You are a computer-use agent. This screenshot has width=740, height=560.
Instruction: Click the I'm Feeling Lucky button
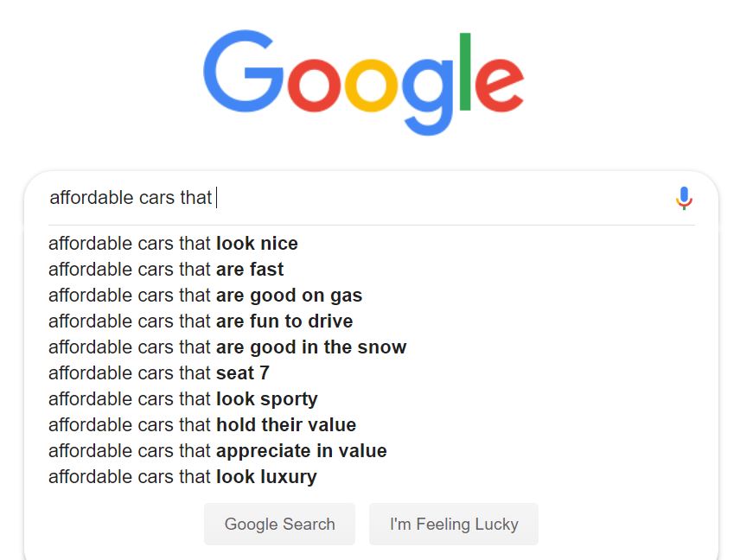(454, 525)
